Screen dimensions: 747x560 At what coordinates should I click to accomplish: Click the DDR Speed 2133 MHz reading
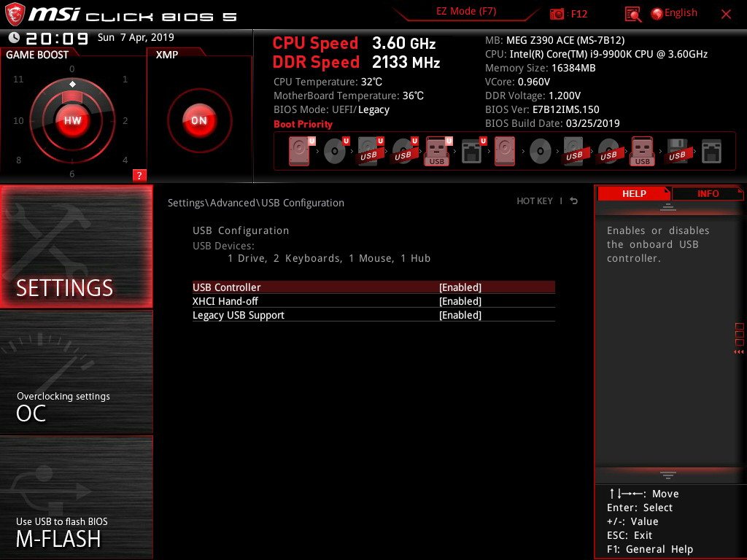[356, 62]
